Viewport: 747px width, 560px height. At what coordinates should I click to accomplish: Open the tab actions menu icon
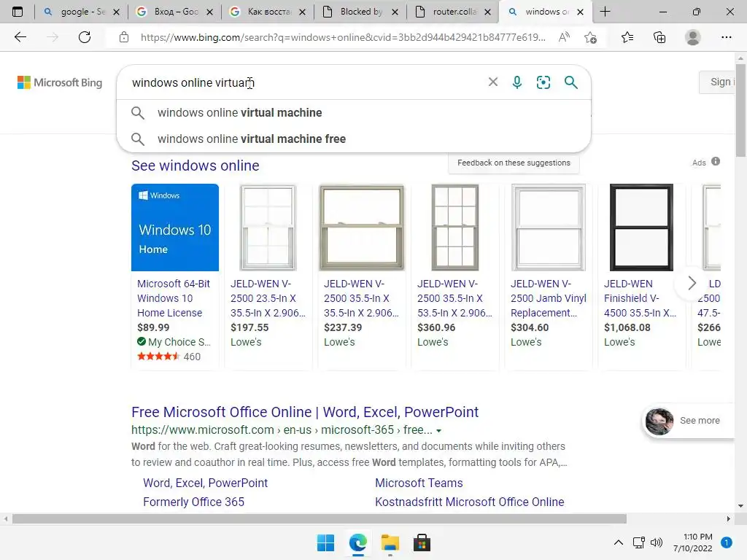[18, 12]
